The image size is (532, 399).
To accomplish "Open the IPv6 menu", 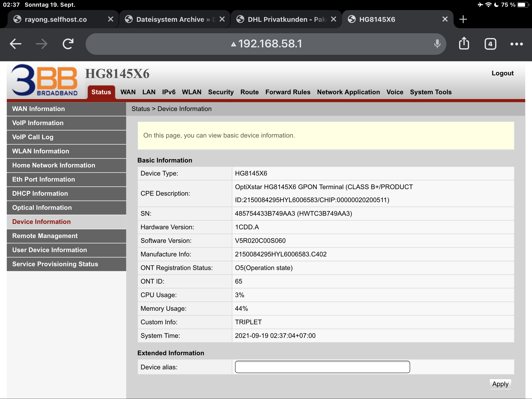I will click(169, 92).
